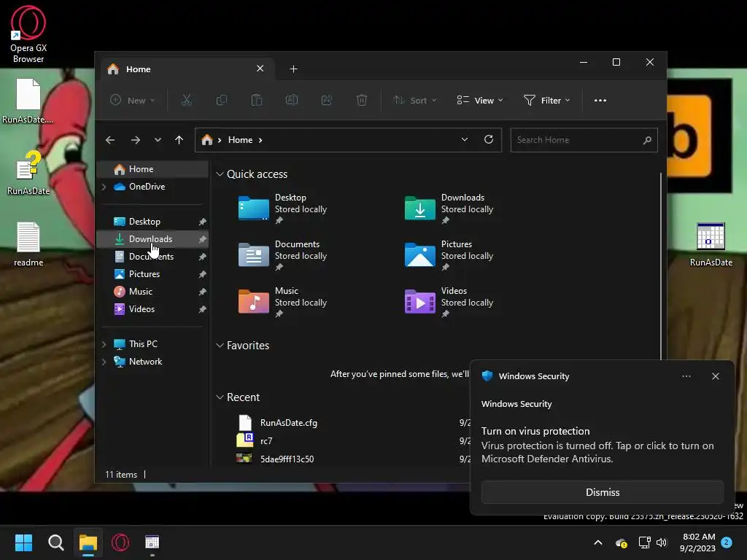Expand OneDrive in navigation pane

click(104, 187)
